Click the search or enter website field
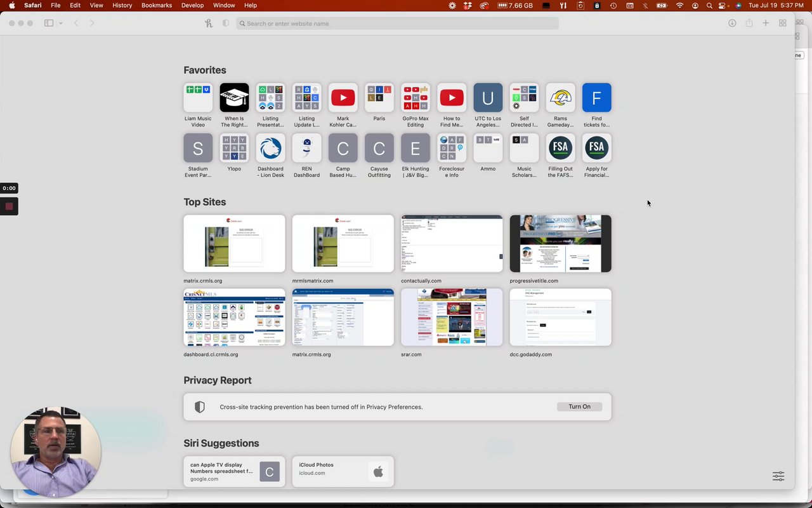This screenshot has width=812, height=508. click(x=397, y=23)
